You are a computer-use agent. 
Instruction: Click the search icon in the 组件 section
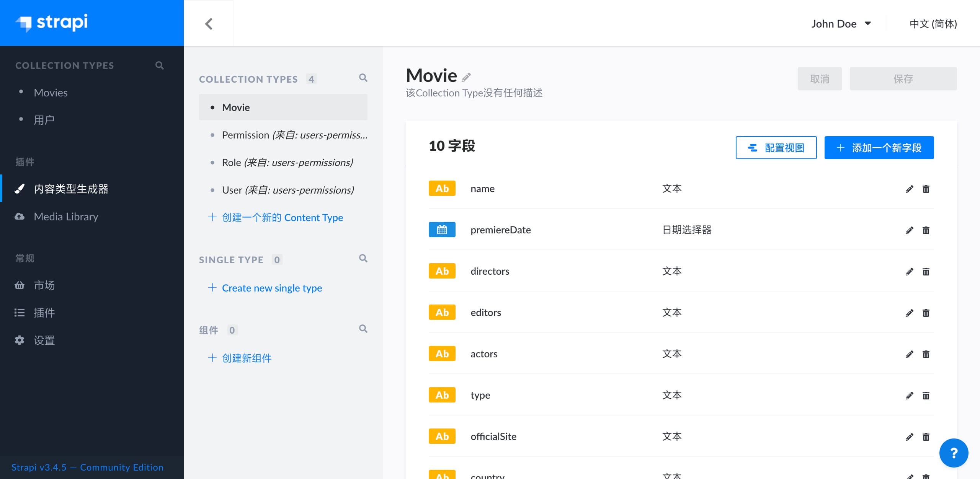363,329
